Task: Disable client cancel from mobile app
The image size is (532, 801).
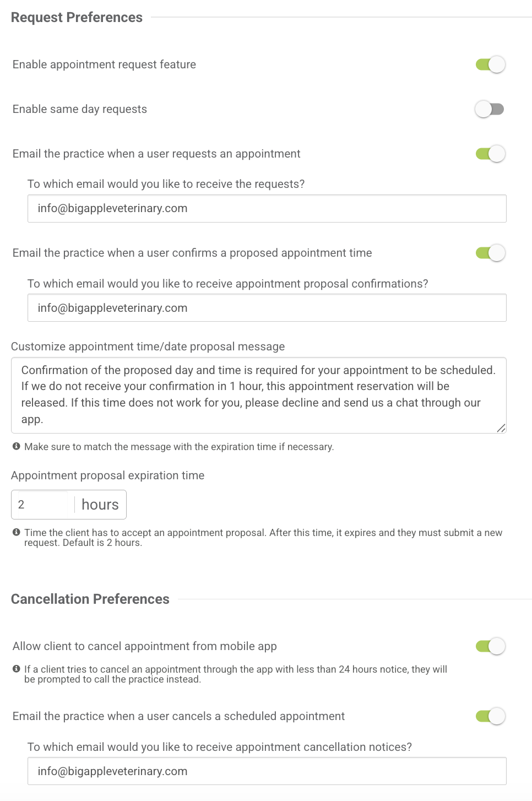Action: point(490,646)
